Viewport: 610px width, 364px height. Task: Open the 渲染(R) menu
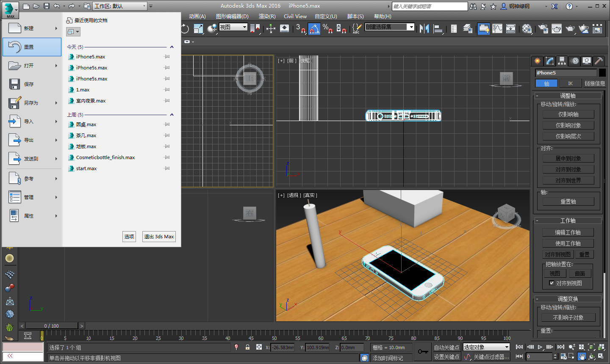[x=267, y=16]
